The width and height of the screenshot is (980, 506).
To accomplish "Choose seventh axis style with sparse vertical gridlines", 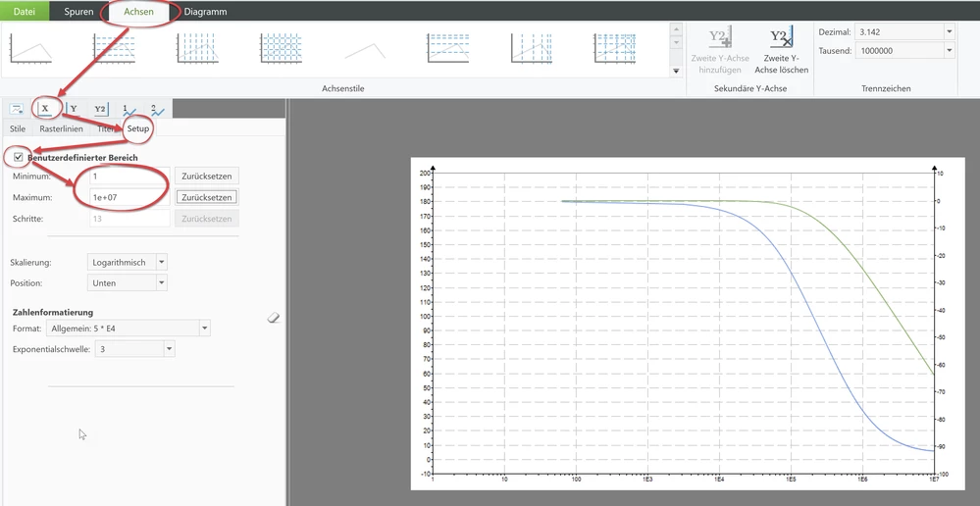I will click(x=532, y=49).
